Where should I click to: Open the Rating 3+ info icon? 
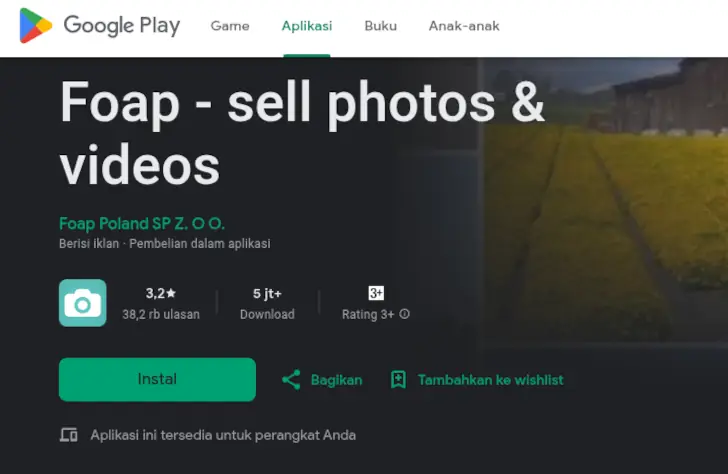pos(404,314)
